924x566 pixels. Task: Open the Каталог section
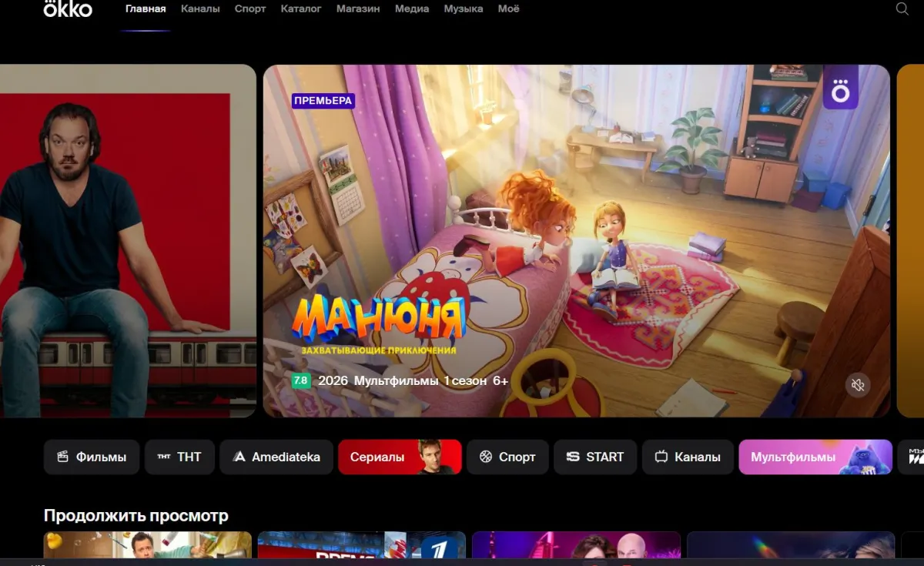click(x=301, y=8)
